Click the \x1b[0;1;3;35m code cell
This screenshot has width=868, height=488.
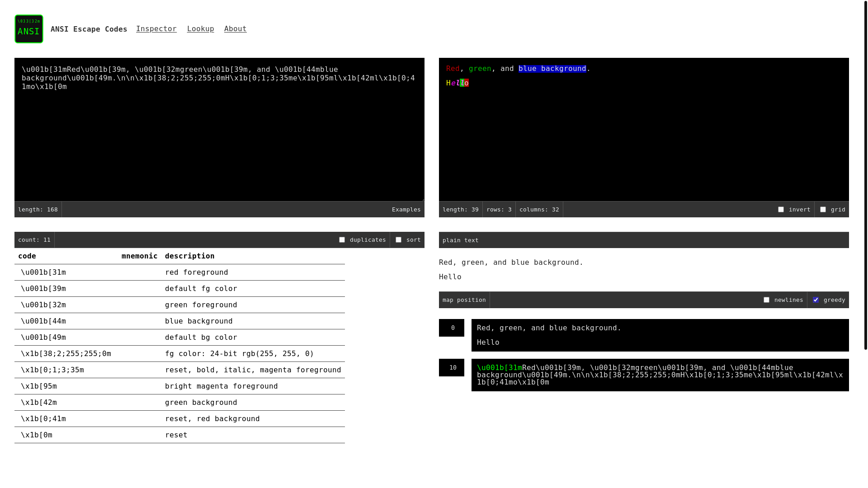coord(52,370)
